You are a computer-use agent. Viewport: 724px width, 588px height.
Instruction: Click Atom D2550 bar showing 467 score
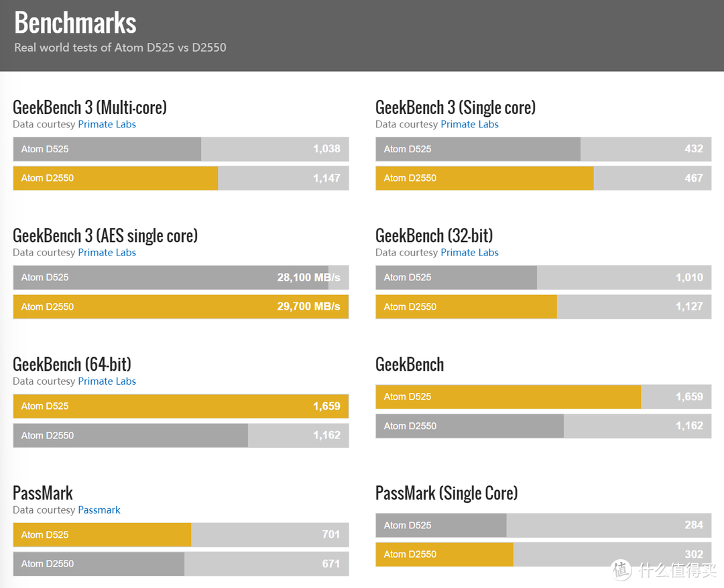pyautogui.click(x=484, y=178)
